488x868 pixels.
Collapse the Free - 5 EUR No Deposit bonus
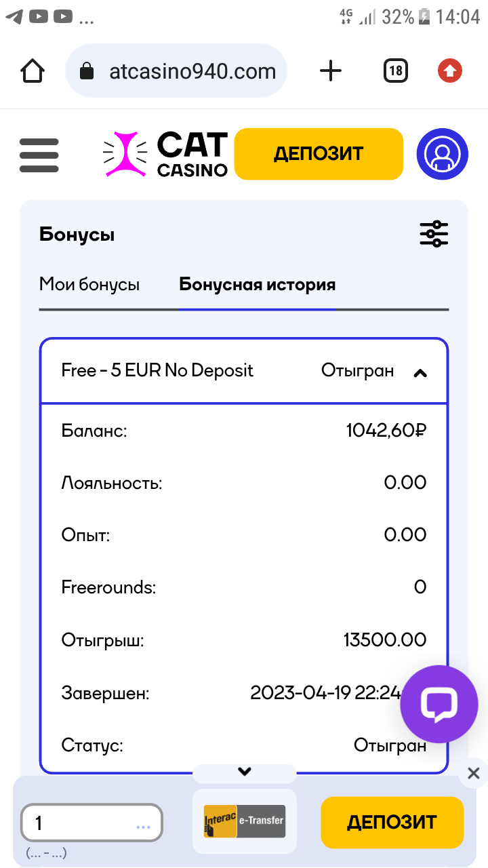point(420,372)
